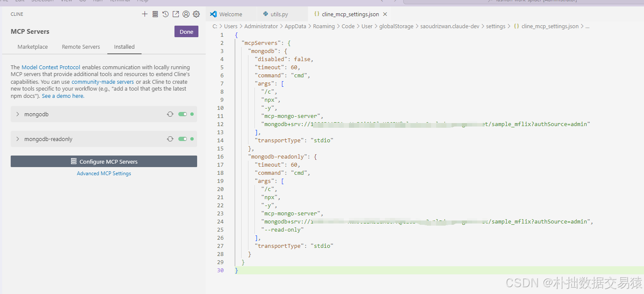Image resolution: width=644 pixels, height=294 pixels.
Task: Select the Installed tab
Action: (124, 47)
